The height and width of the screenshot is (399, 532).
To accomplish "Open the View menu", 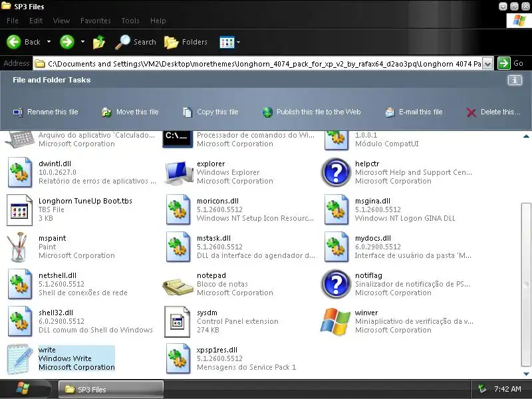I will (x=61, y=21).
